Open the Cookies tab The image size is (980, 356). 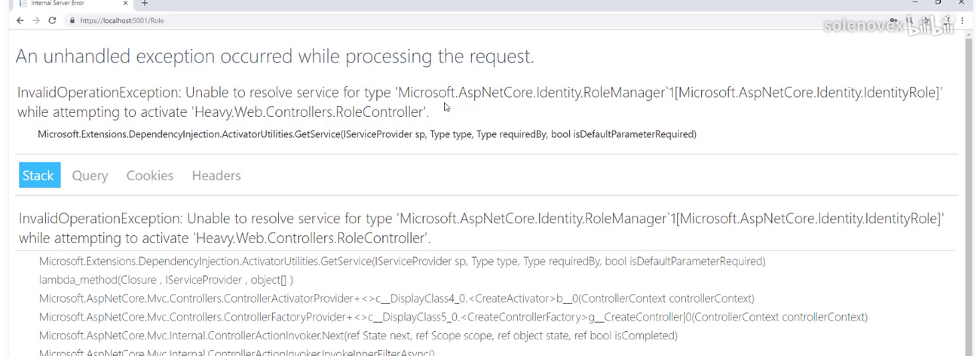[149, 175]
